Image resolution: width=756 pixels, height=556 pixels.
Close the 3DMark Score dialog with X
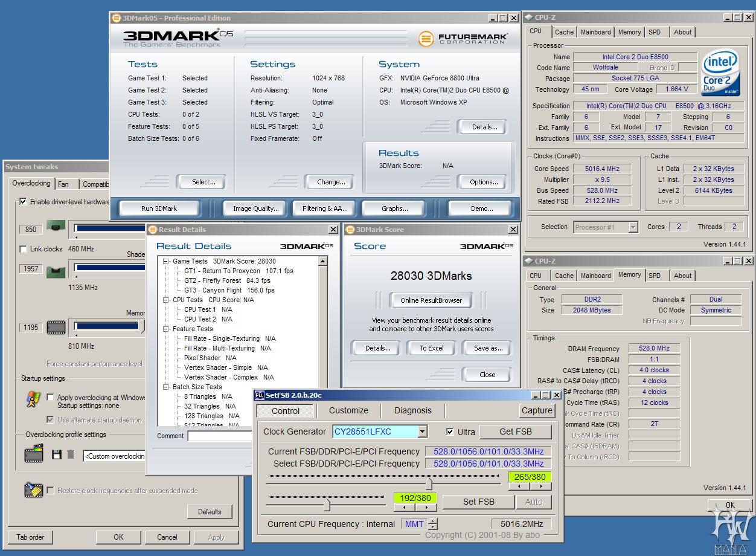[x=513, y=230]
